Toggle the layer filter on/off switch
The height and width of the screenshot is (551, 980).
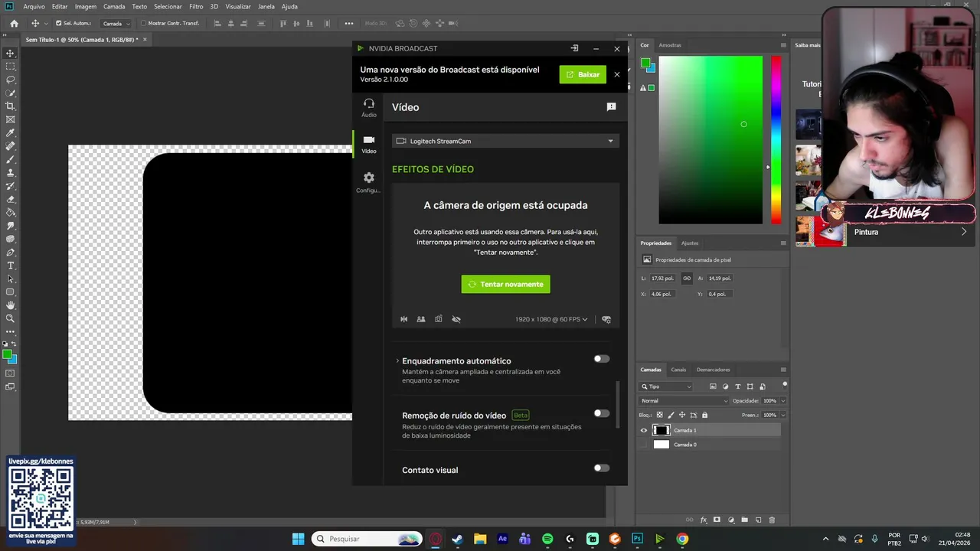click(x=784, y=383)
